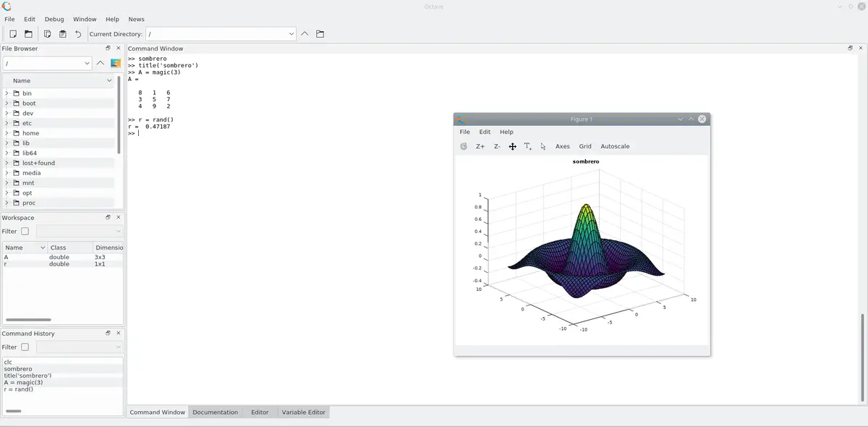This screenshot has height=427, width=868.
Task: Click the Undo icon in the toolbar
Action: click(x=77, y=33)
